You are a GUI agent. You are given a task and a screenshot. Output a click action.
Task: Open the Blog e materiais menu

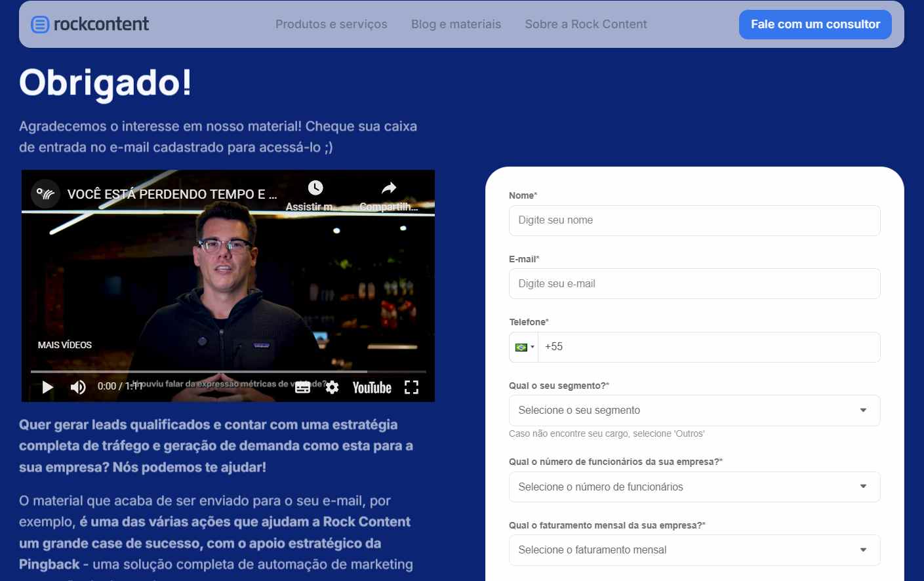coord(456,24)
